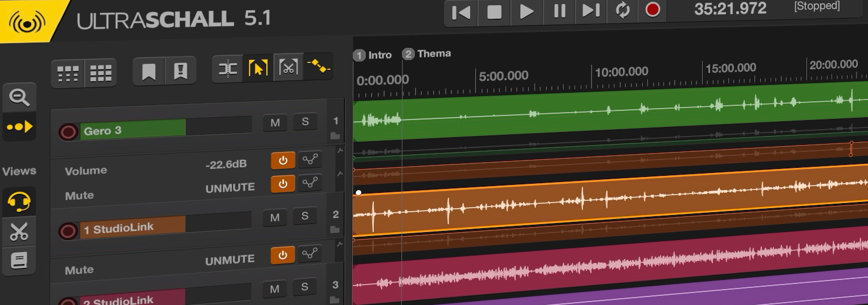Click UNMUTE value on 1 StudioLink
The image size is (868, 305).
(230, 260)
